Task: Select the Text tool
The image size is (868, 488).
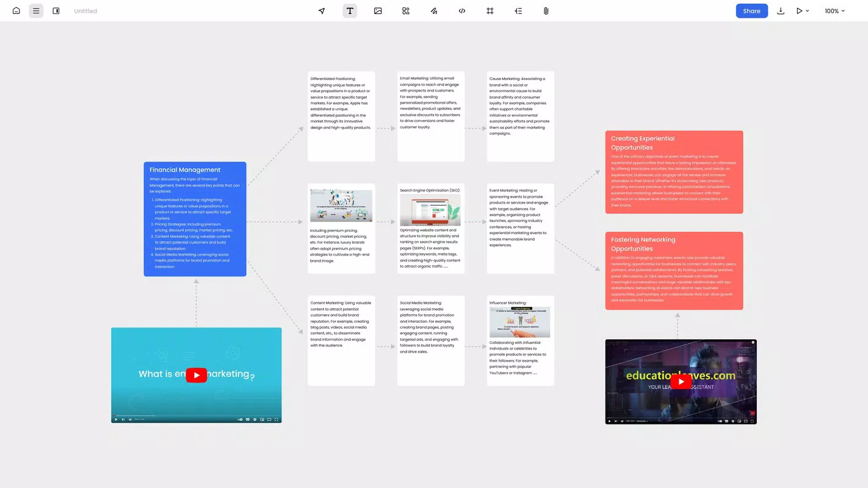Action: tap(350, 11)
